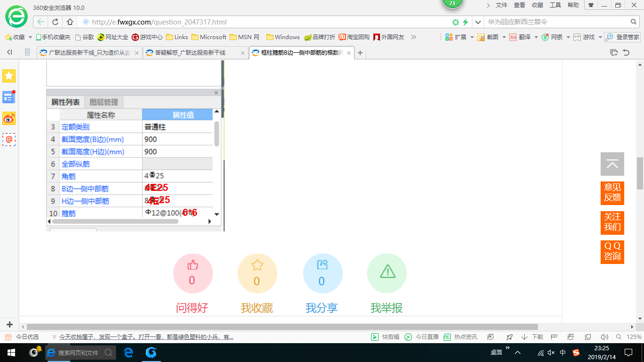Screen dimensions: 644x362
Task: Open 今日直播 in the status bar
Action: pos(421,337)
